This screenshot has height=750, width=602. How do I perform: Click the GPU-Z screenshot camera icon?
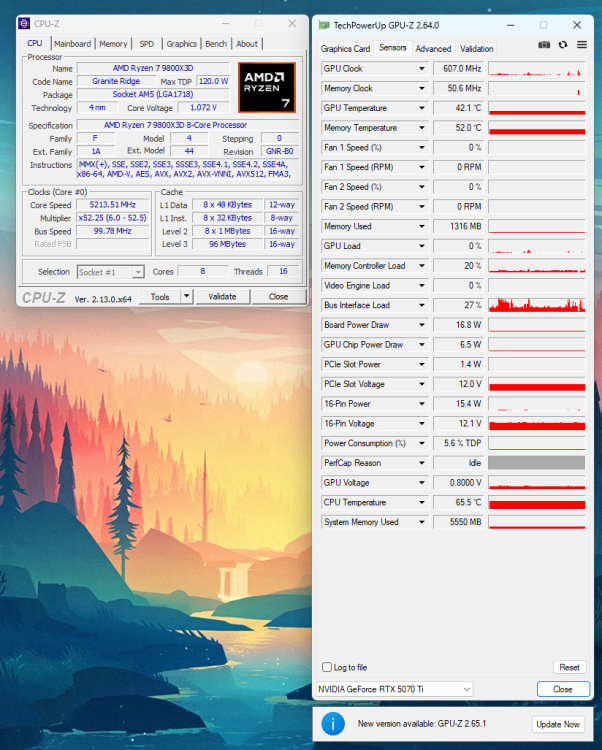coord(544,44)
